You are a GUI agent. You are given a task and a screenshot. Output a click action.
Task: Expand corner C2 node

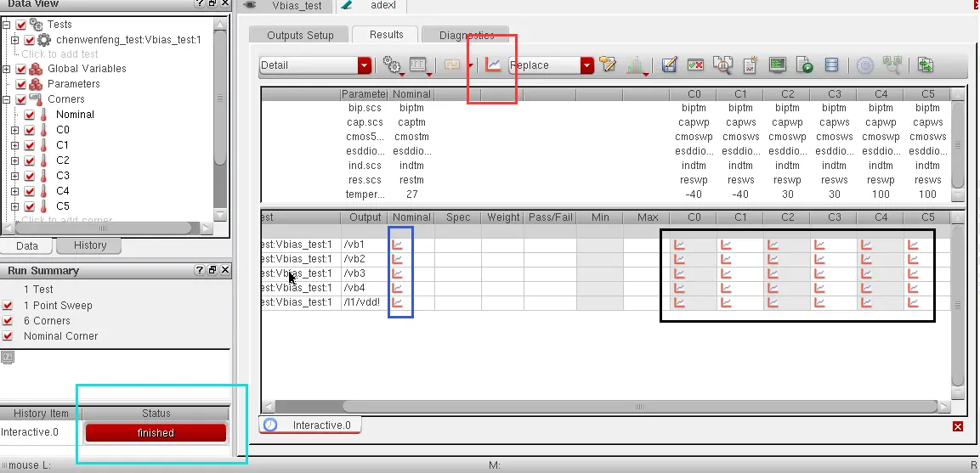[15, 160]
